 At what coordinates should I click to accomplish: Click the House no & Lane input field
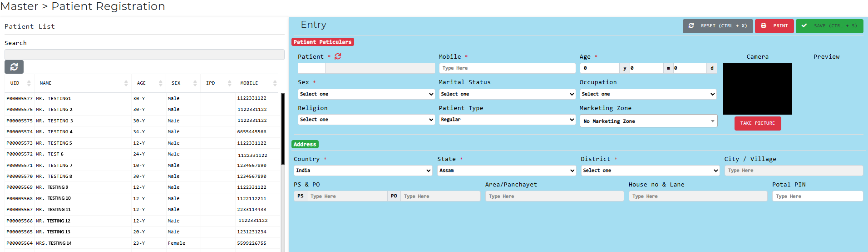click(698, 196)
